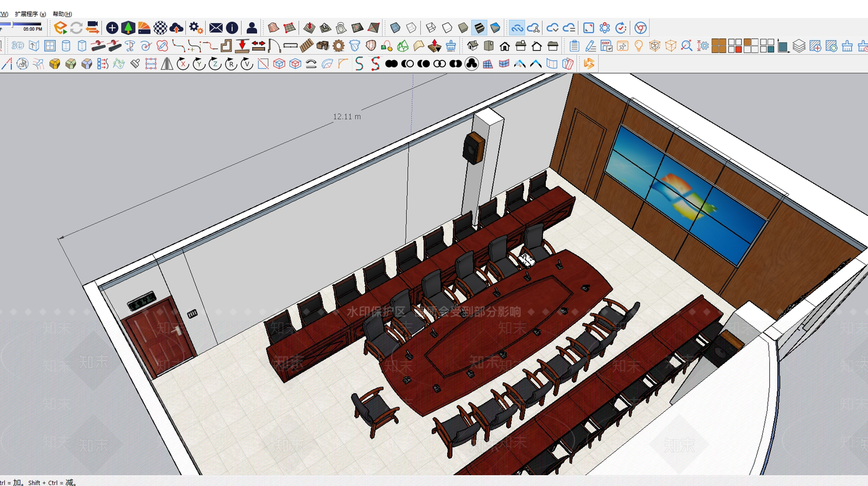Click the brown gear icon
The image size is (868, 486).
pyautogui.click(x=339, y=46)
